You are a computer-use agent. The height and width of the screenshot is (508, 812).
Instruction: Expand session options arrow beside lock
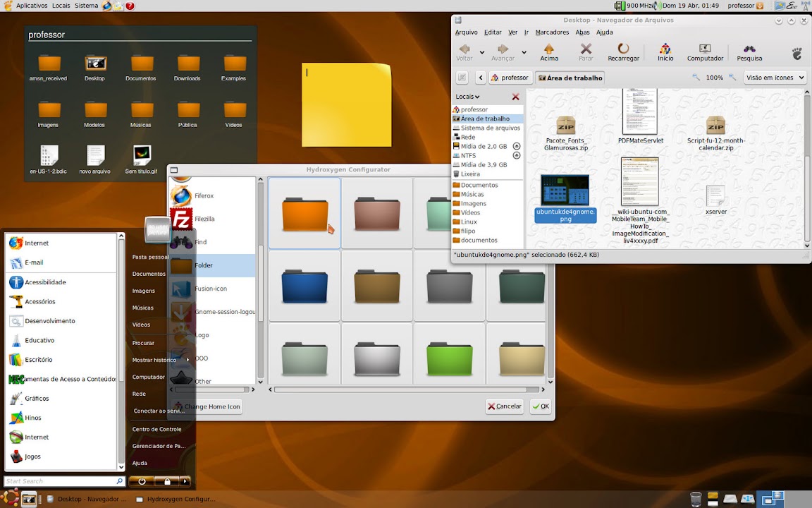tap(185, 481)
